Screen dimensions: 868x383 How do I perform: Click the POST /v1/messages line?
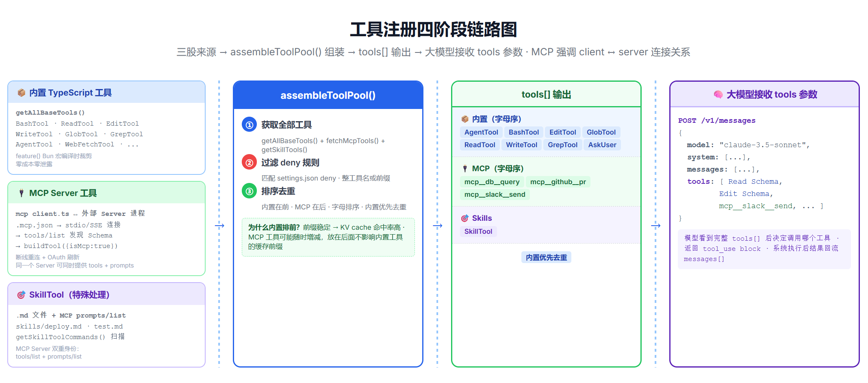[x=717, y=120]
